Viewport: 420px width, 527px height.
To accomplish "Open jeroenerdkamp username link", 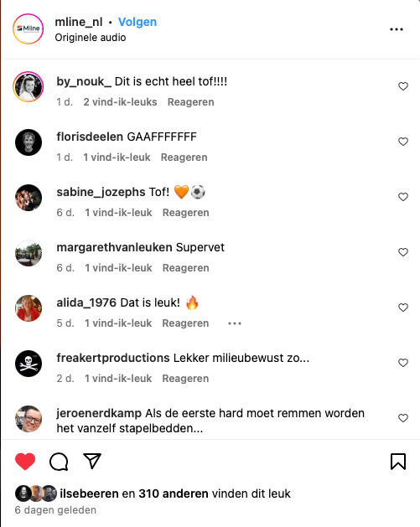I will coord(99,413).
